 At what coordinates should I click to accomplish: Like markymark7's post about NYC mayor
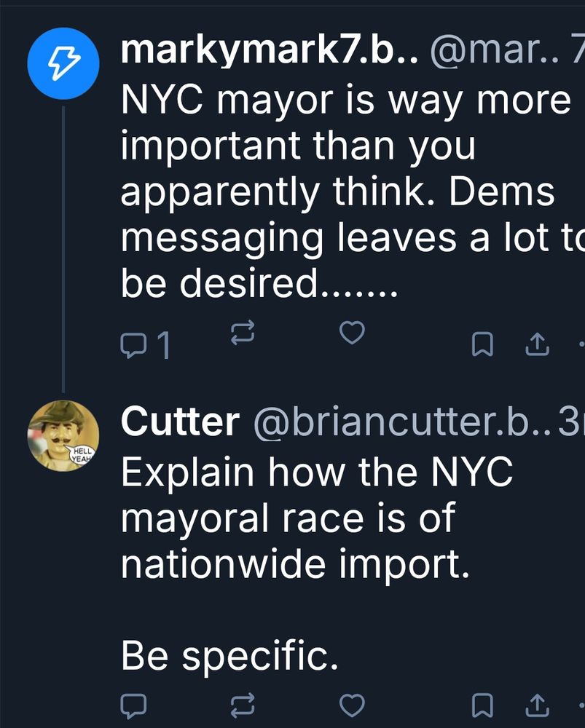coord(353,333)
